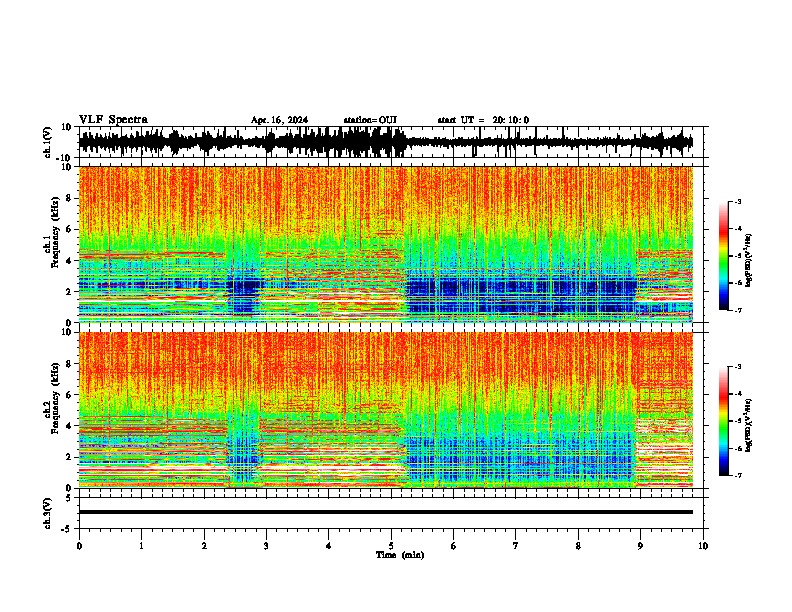Click the "7" tick on the time axis
Screen dimensions: 792x612
516,546
